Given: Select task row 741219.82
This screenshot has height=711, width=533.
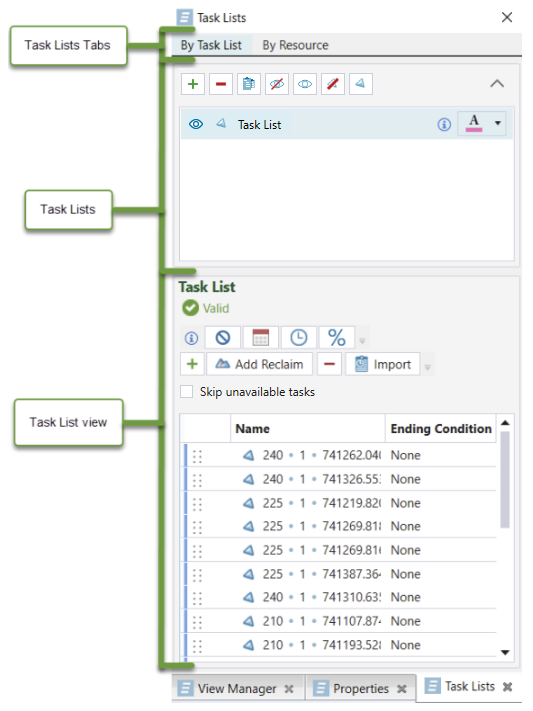Looking at the screenshot, I should click(340, 503).
